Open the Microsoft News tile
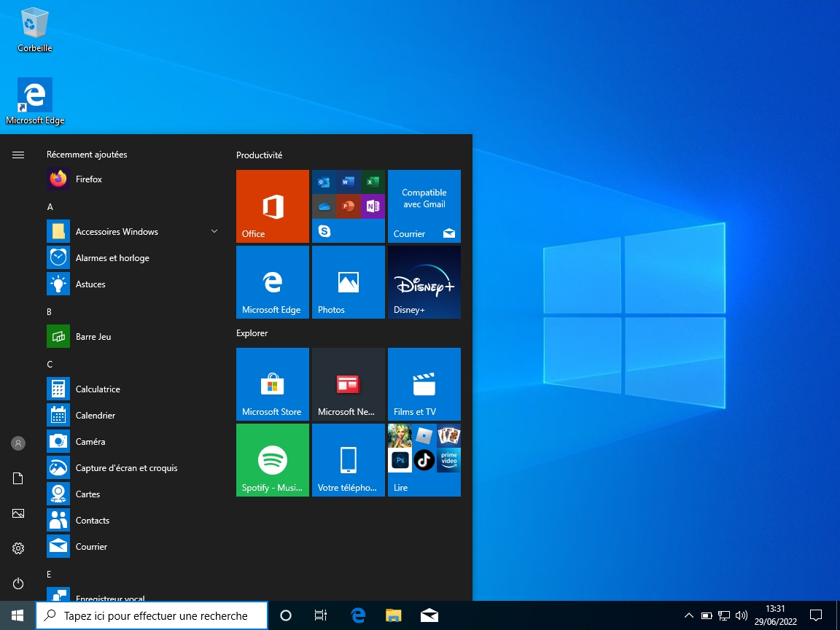 (349, 384)
